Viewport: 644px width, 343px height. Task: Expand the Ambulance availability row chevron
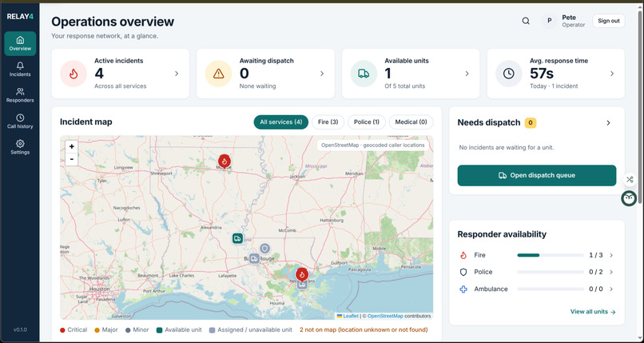point(611,289)
